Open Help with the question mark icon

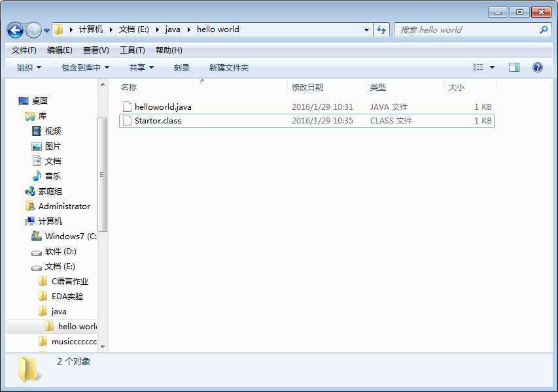537,67
